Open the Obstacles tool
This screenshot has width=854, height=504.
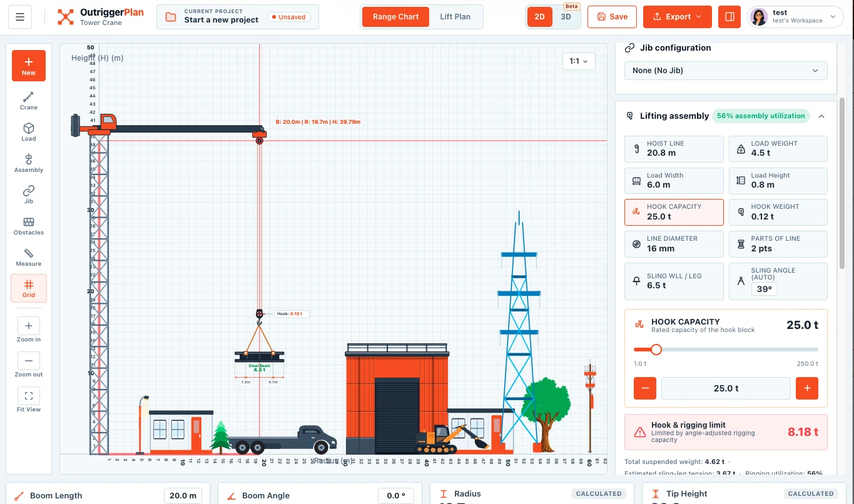tap(29, 226)
